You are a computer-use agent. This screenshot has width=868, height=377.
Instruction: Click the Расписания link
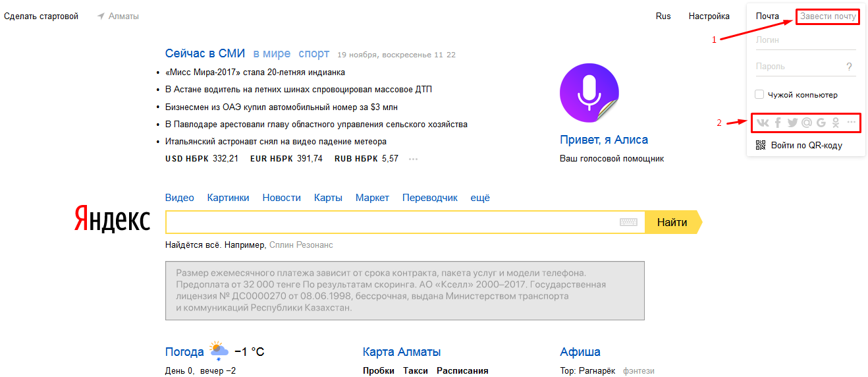462,371
